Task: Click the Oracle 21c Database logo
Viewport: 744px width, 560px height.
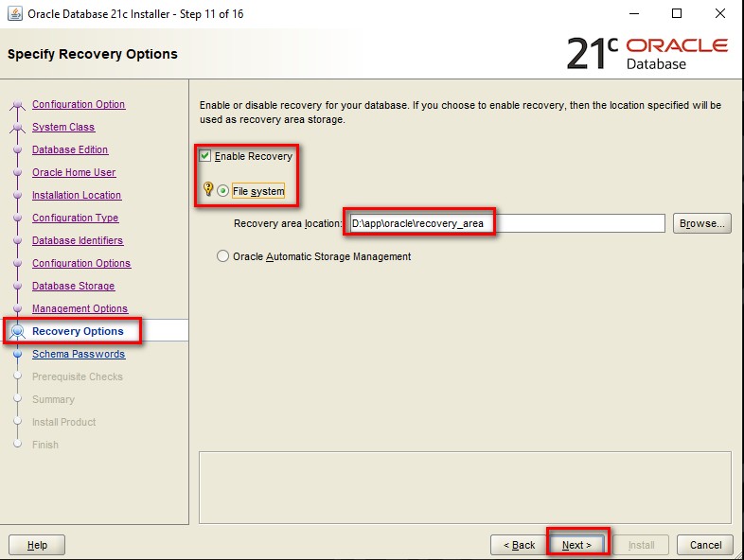Action: [x=647, y=54]
